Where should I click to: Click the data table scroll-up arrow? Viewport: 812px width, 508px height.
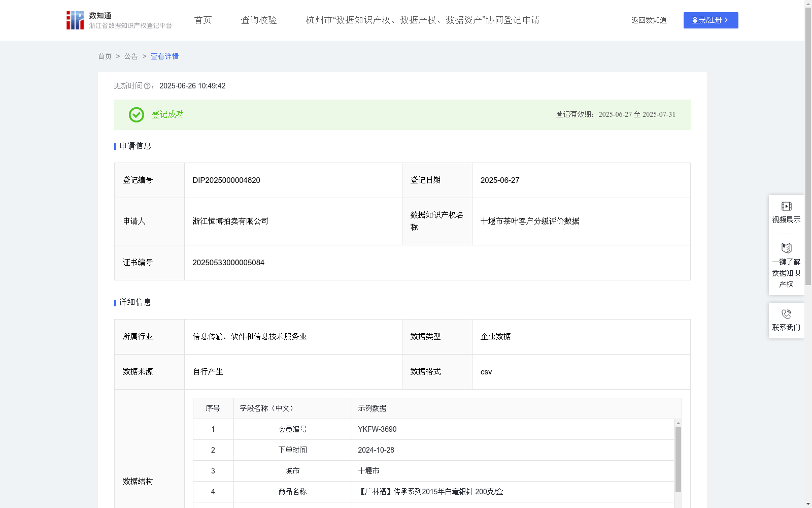(x=678, y=423)
